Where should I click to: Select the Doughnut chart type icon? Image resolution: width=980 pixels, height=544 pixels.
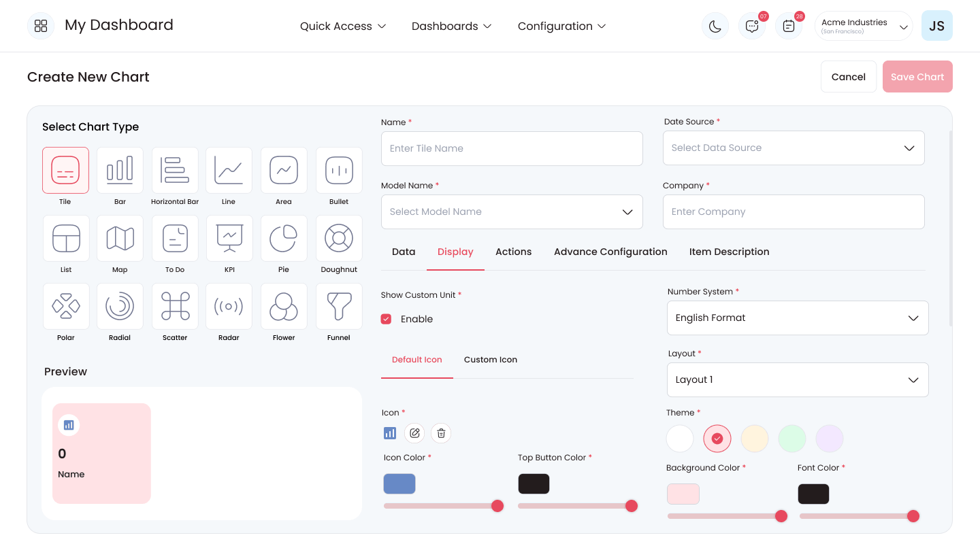[x=339, y=238]
